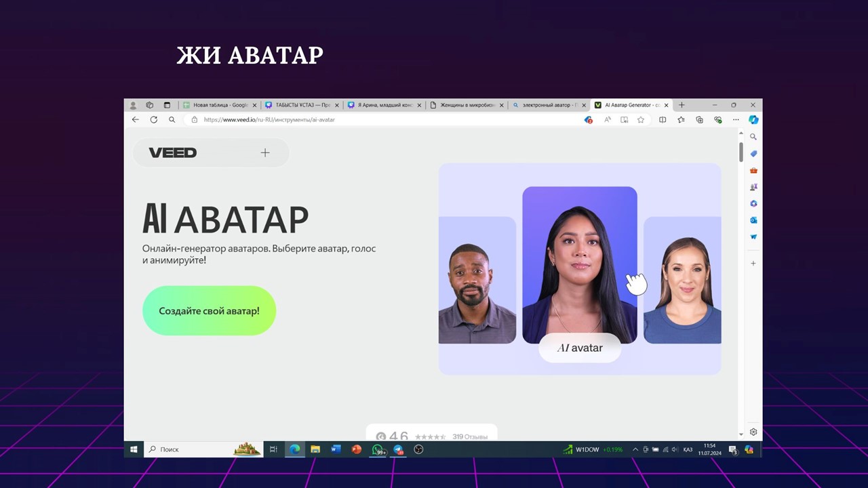Go back with browser back arrow

[x=135, y=119]
